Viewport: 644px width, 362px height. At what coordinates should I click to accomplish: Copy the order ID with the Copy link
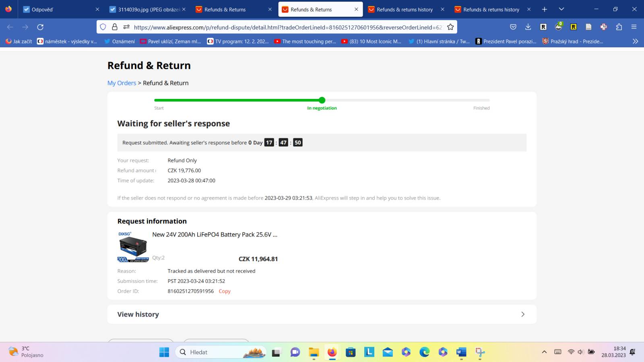tap(225, 291)
